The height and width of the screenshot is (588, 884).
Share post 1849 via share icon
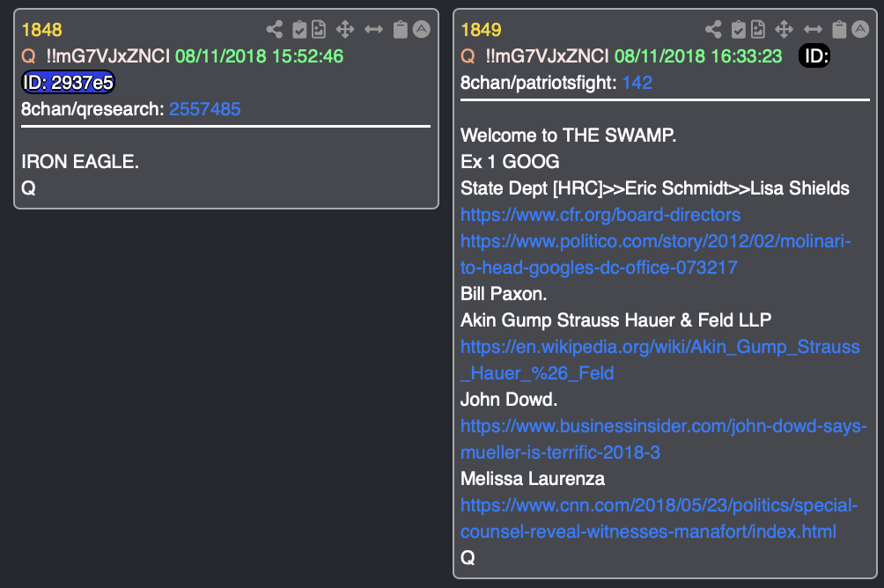point(714,29)
